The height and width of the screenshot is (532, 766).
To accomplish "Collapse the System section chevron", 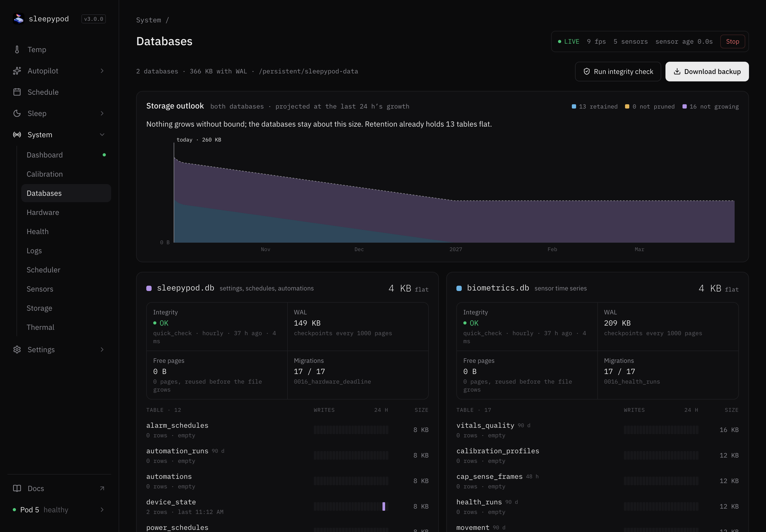I will pos(102,135).
